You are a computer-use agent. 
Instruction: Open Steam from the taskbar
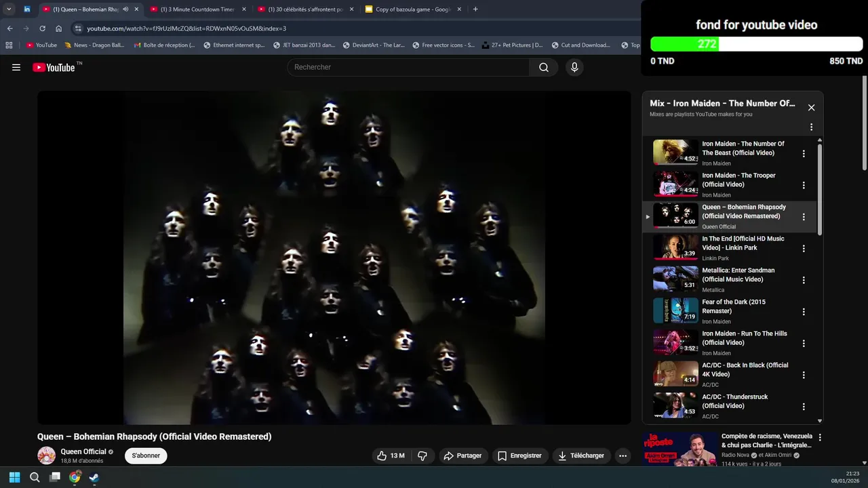94,477
